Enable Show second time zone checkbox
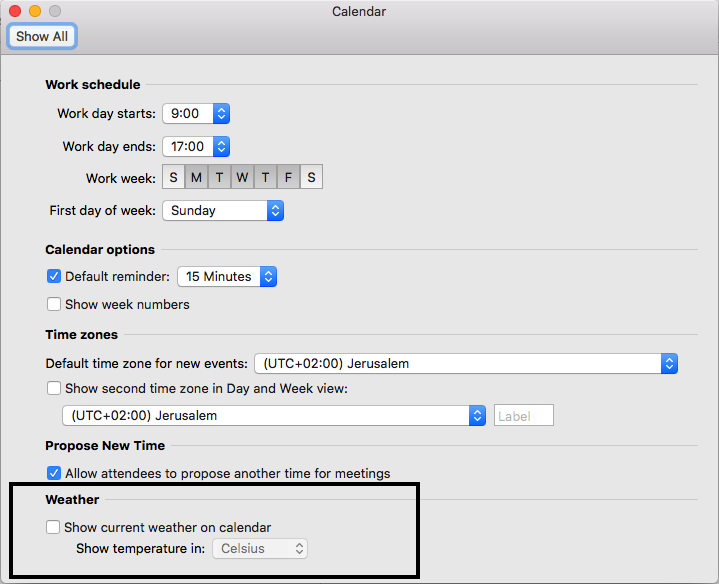Image resolution: width=719 pixels, height=584 pixels. click(54, 388)
